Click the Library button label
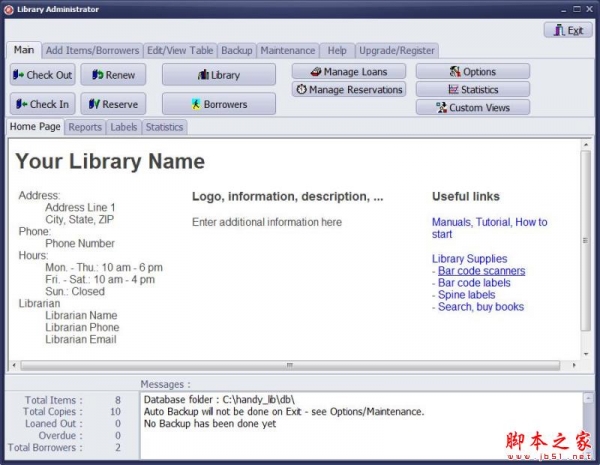The height and width of the screenshot is (465, 600). click(225, 75)
